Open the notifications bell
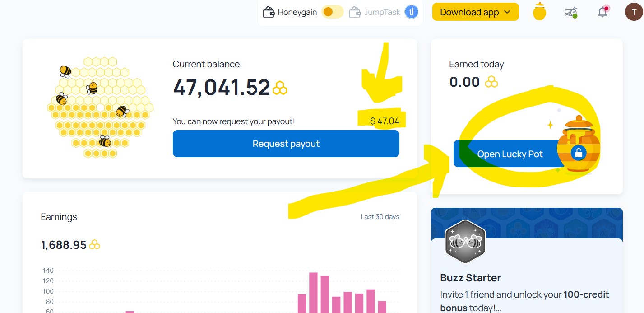The height and width of the screenshot is (313, 644). point(602,12)
